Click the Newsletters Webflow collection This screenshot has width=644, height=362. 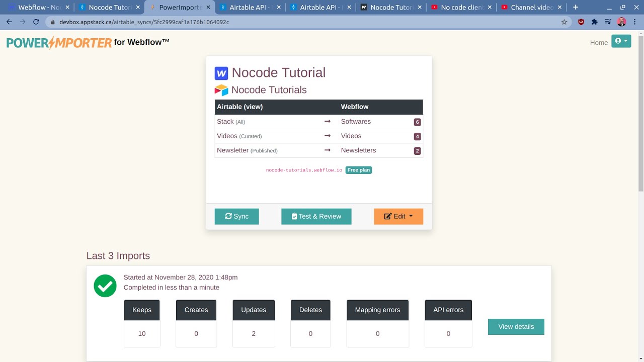(x=358, y=150)
